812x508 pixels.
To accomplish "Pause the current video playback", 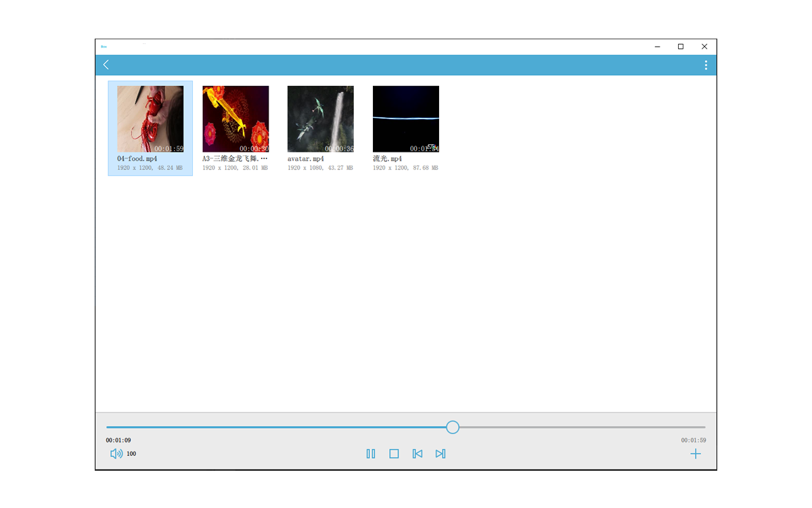I will [371, 454].
